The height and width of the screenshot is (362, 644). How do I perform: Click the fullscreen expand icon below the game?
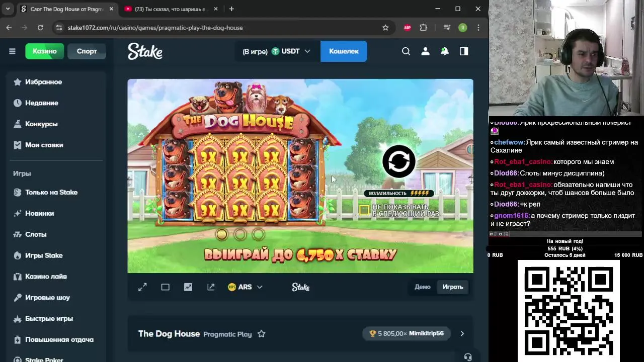pos(142,287)
